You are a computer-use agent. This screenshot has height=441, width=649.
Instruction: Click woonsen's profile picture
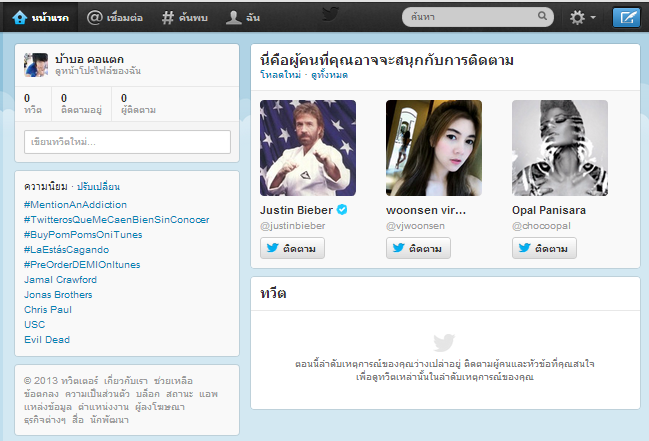pyautogui.click(x=434, y=148)
